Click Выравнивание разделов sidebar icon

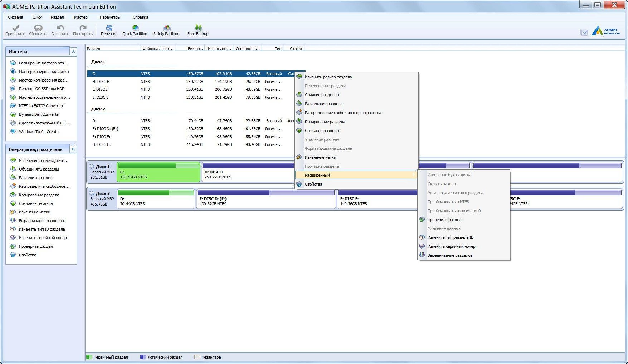point(13,221)
